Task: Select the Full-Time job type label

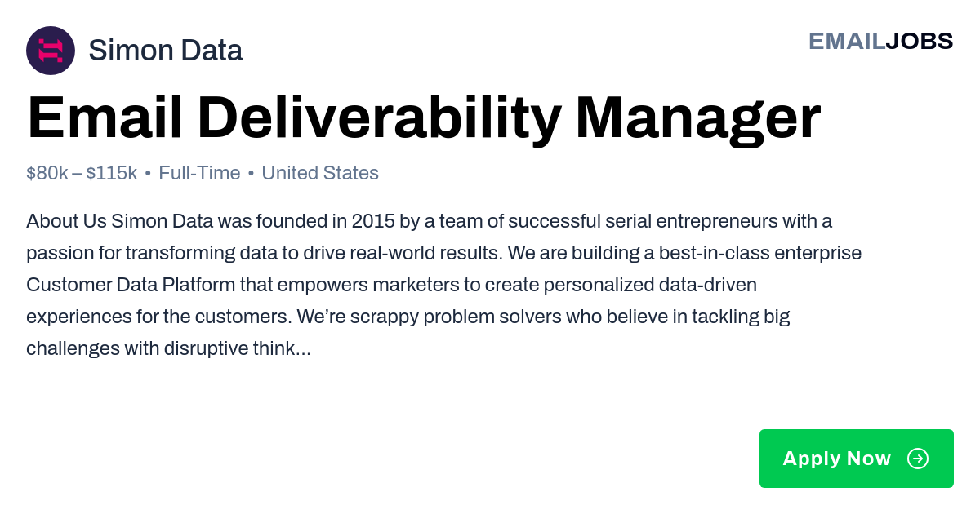Action: (199, 173)
